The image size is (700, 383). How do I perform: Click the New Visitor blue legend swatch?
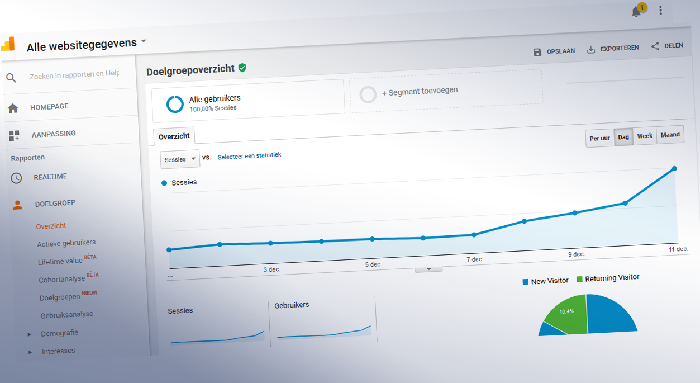[x=525, y=282]
